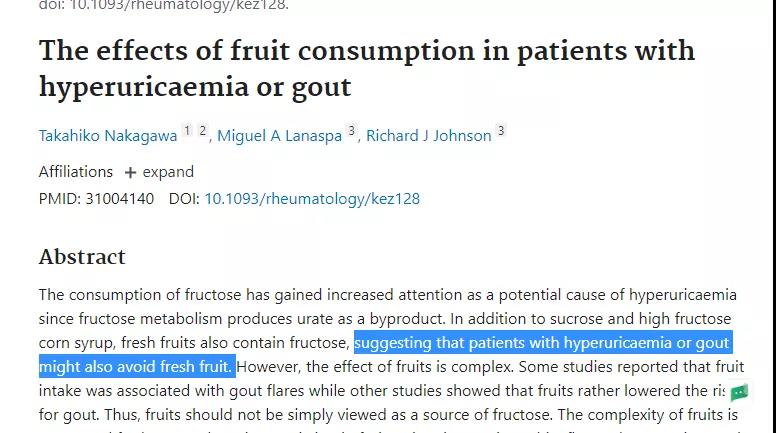
Task: Follow the DOI link 10.1093/rheumatology/kez128
Action: pos(312,199)
